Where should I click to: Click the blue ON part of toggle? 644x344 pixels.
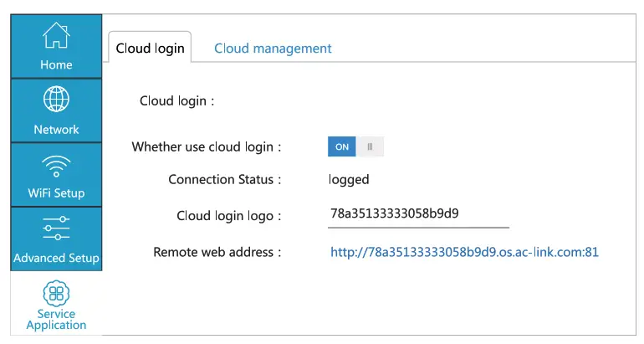point(341,146)
